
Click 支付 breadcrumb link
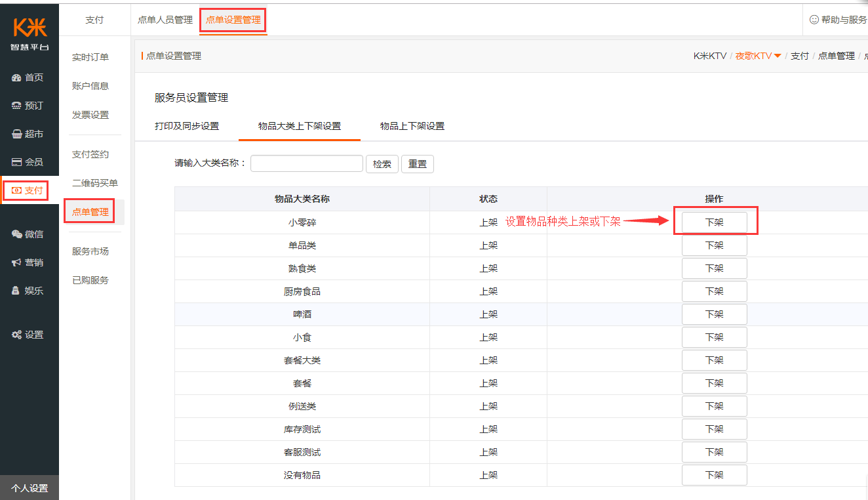(800, 56)
